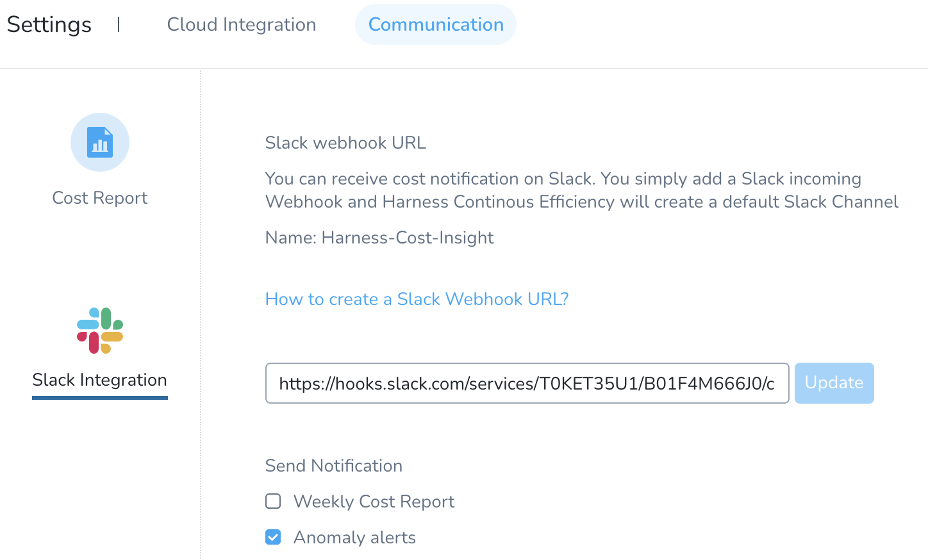The height and width of the screenshot is (560, 928).
Task: Click the Name: Harness-Cost-Insight channel text
Action: [379, 237]
